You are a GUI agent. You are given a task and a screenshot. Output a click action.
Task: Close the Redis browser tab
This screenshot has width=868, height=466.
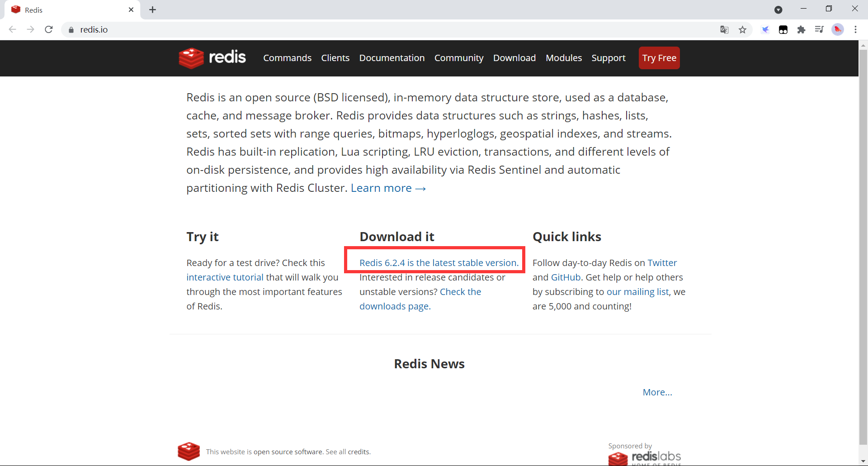pos(131,10)
